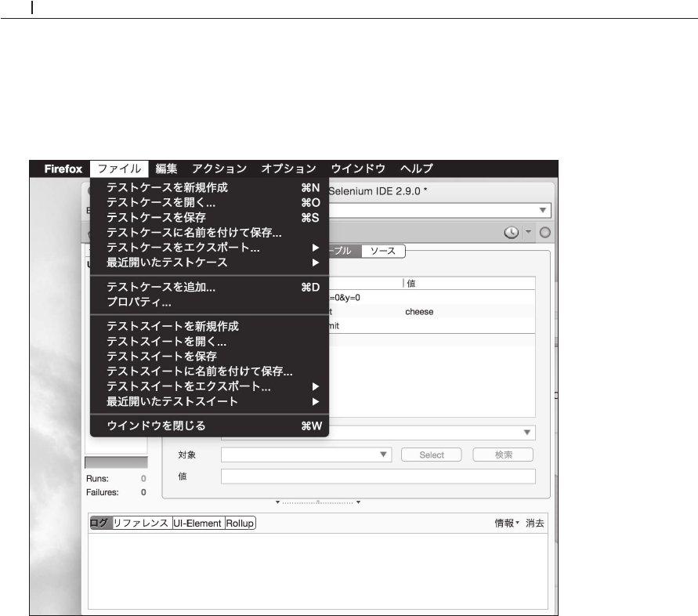Image resolution: width=698 pixels, height=616 pixels.
Task: Open the ウインドウ menu
Action: (358, 168)
